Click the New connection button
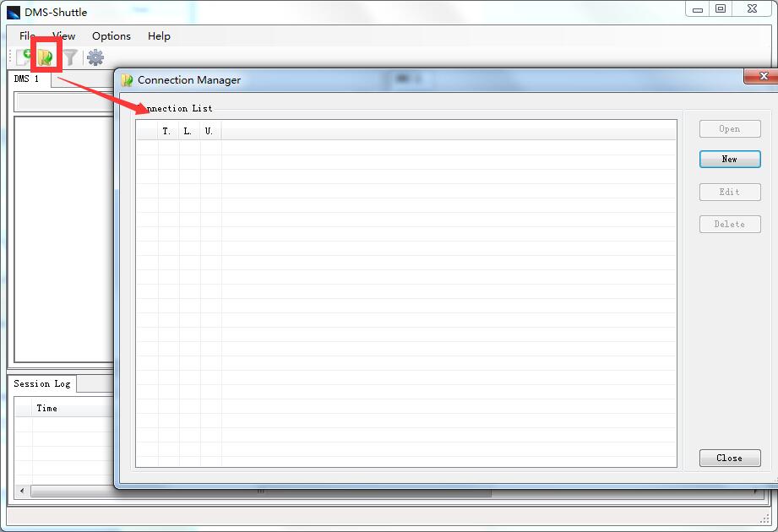The image size is (778, 532). tap(730, 159)
